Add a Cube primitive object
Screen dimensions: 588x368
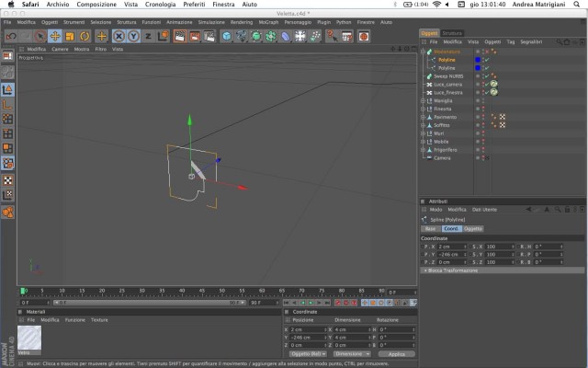(x=227, y=37)
